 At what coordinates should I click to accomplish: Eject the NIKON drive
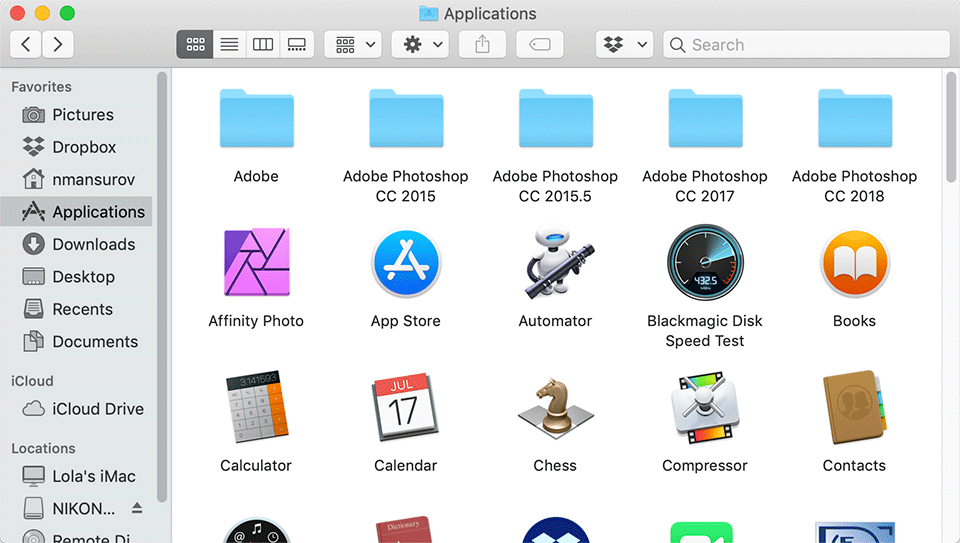click(137, 508)
